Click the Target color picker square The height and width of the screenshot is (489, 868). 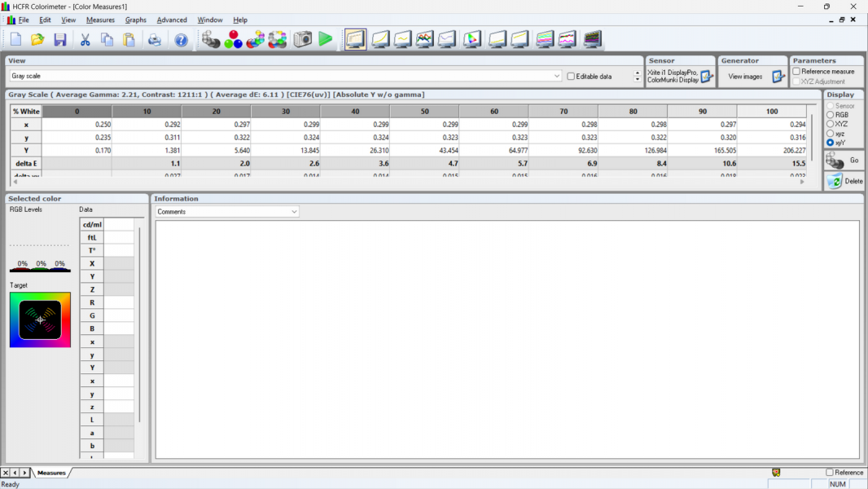[x=40, y=320]
